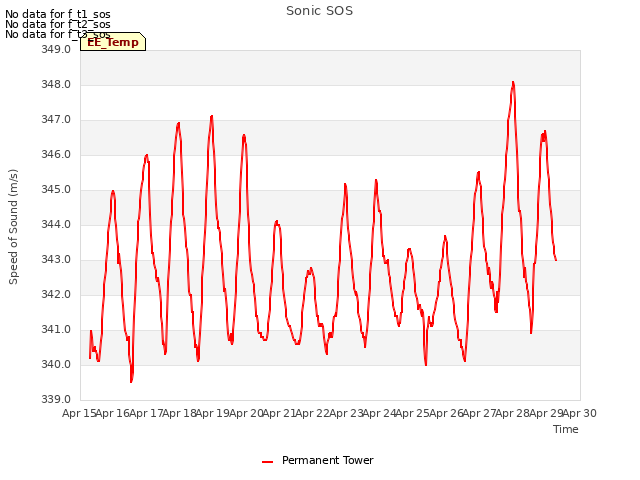
Task: Click the 342.0 y-axis tick label
Action: (x=56, y=294)
